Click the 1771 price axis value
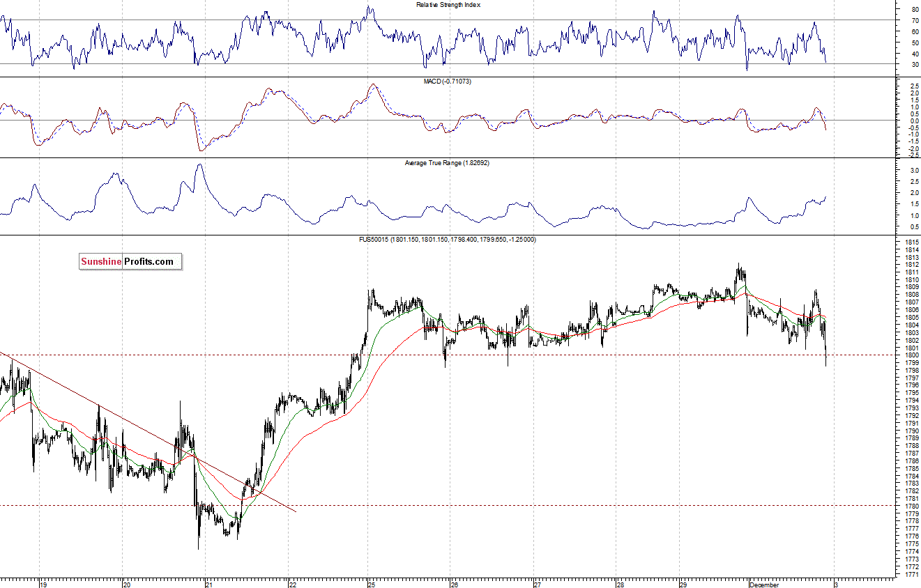 click(911, 574)
